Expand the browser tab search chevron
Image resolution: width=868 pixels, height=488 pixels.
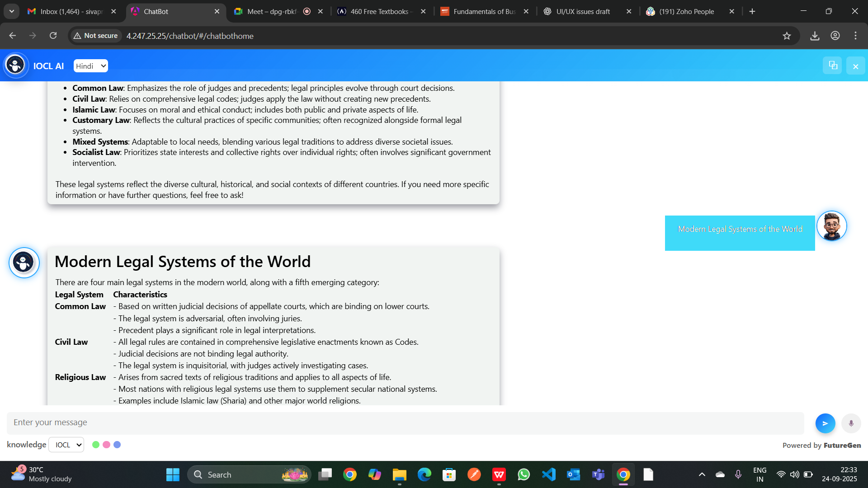pyautogui.click(x=12, y=11)
